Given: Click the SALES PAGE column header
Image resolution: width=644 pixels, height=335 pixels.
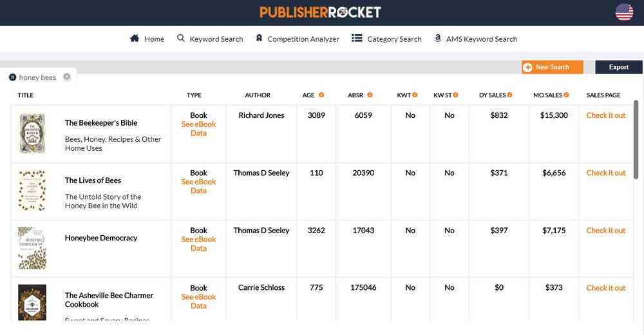Looking at the screenshot, I should click(603, 95).
